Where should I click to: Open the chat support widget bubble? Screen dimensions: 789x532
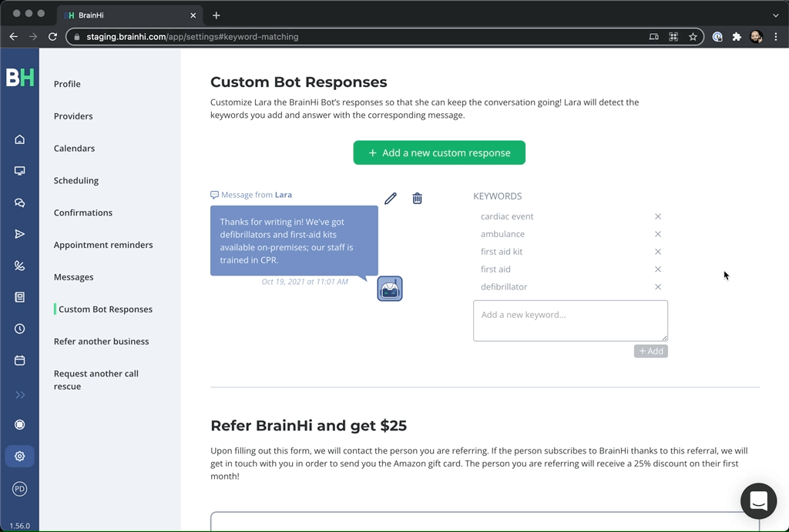(x=758, y=501)
